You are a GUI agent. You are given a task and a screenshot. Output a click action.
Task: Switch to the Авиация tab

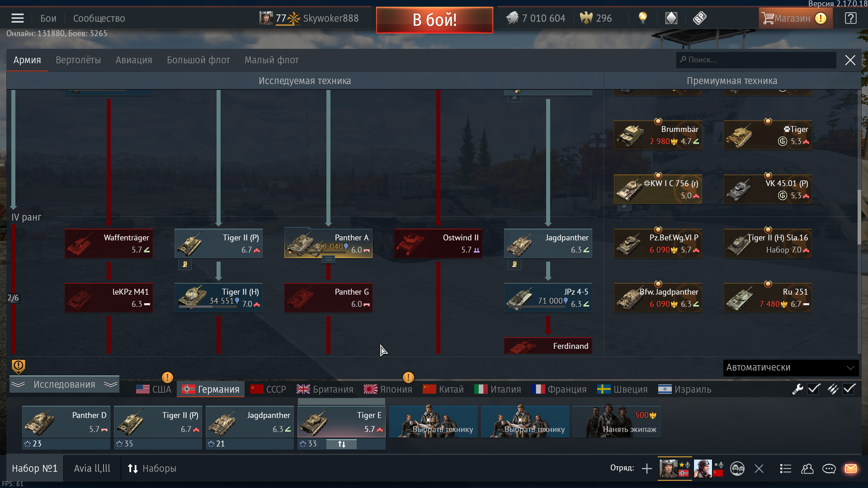pyautogui.click(x=134, y=60)
